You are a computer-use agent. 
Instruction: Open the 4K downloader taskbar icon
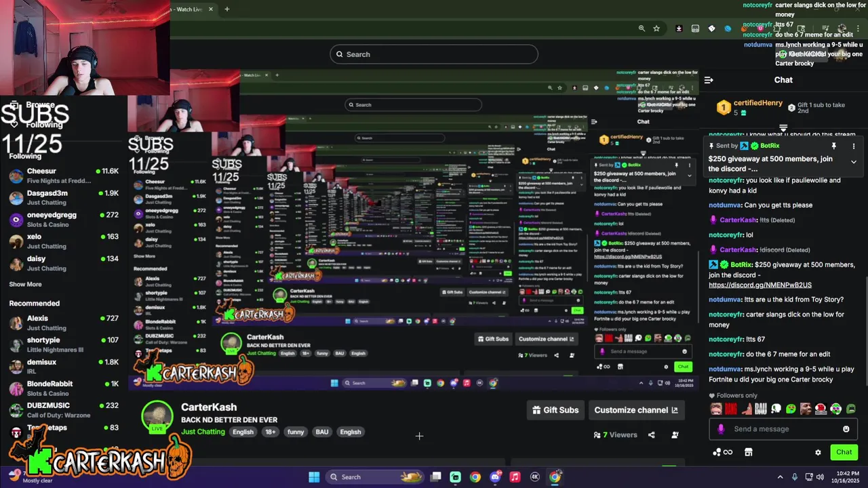[x=535, y=477]
